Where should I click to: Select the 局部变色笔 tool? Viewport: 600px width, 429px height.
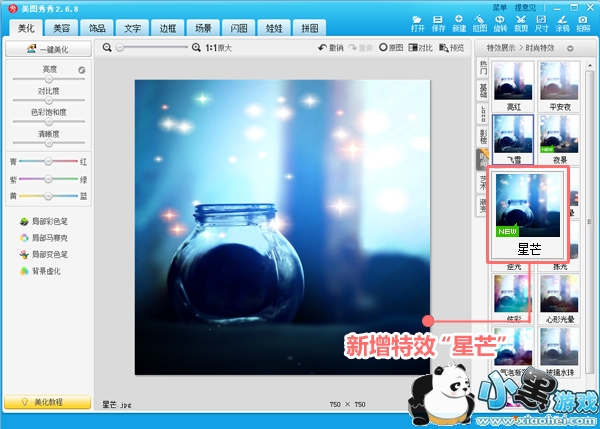click(44, 254)
